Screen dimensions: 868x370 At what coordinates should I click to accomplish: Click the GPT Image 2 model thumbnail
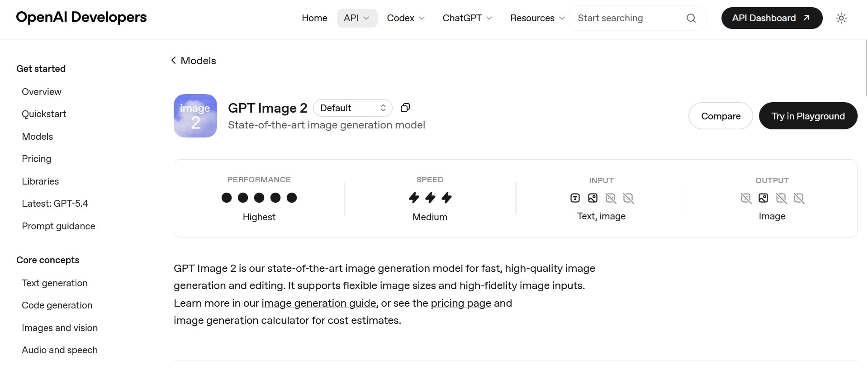(195, 116)
